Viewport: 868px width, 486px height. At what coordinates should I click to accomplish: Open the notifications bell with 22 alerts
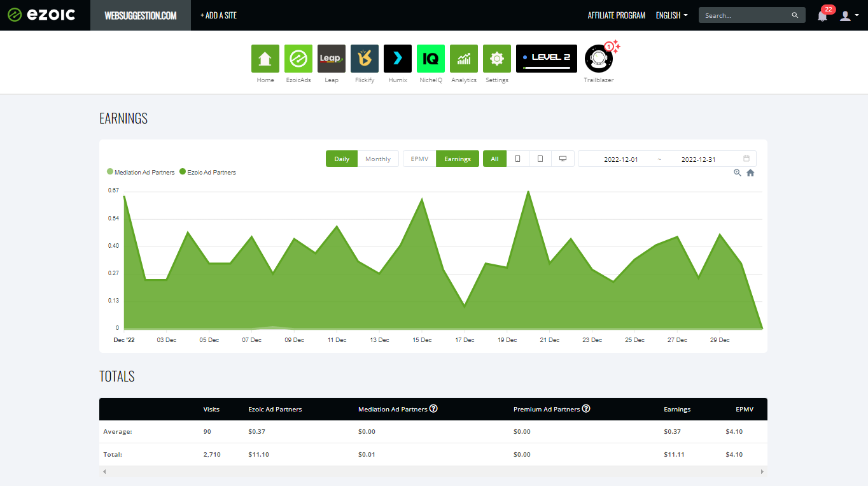823,15
